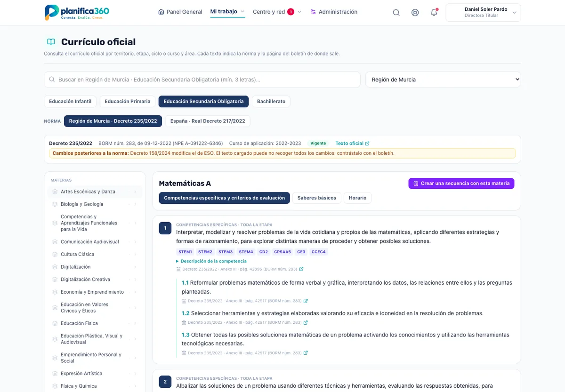565x392 pixels.
Task: Click the layers icon beside Artes Escénicas y Danza
Action: pos(55,192)
